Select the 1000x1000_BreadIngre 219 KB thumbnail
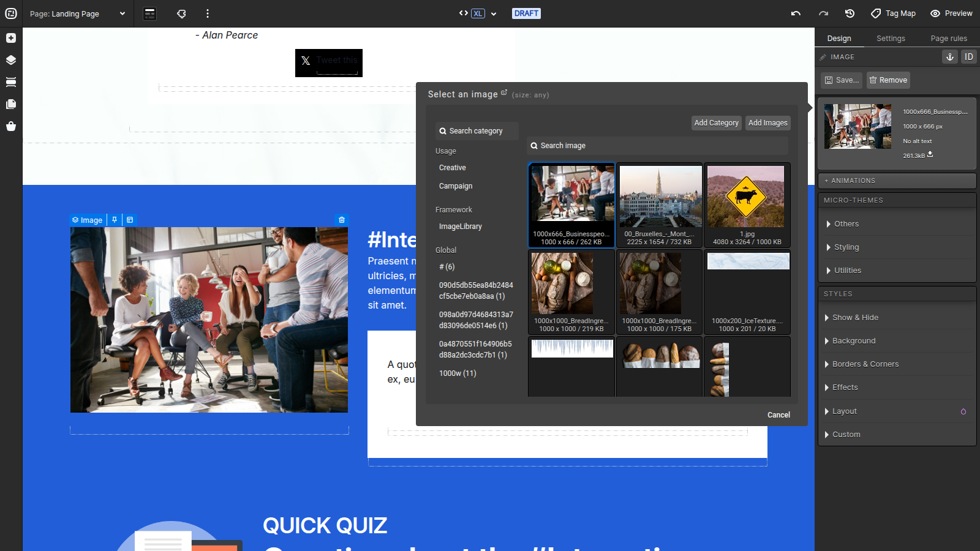980x551 pixels. [571, 291]
